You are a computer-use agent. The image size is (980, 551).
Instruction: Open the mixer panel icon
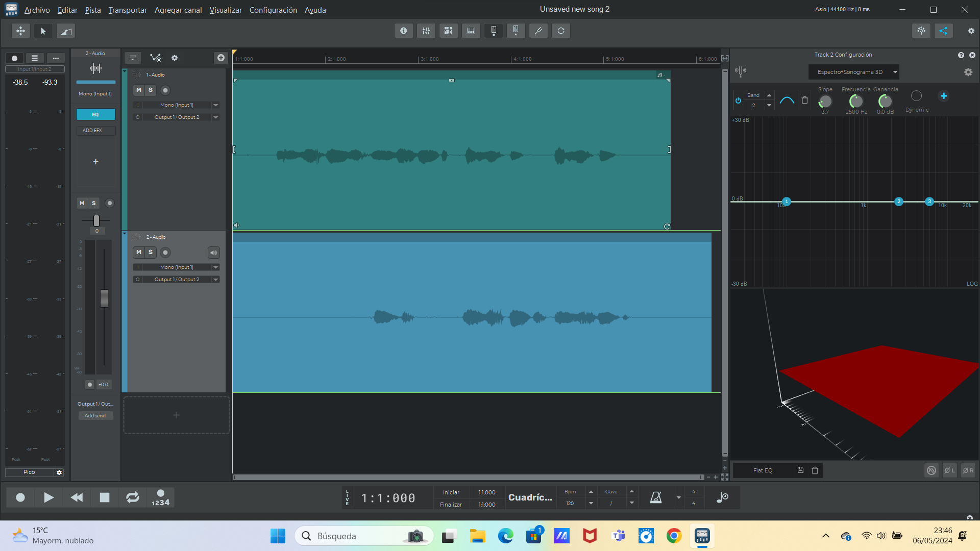(426, 31)
